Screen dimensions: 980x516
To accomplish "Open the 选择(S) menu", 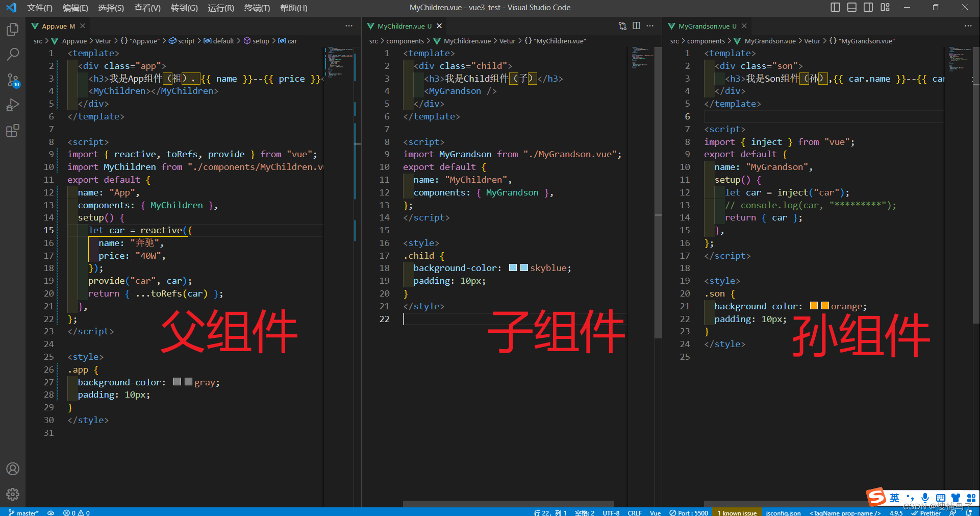I will (111, 8).
